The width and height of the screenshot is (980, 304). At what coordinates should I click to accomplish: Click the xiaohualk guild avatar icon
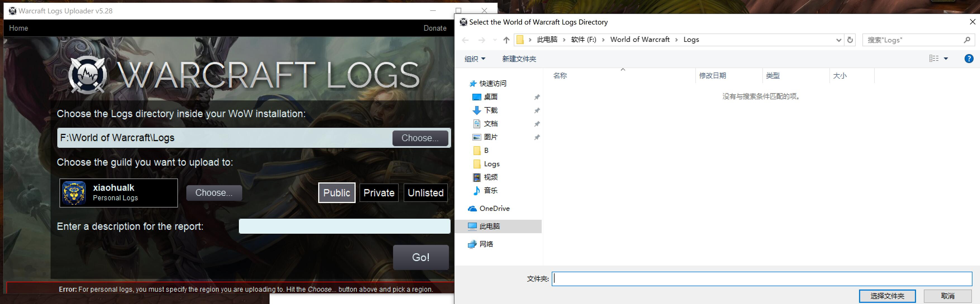tap(74, 193)
